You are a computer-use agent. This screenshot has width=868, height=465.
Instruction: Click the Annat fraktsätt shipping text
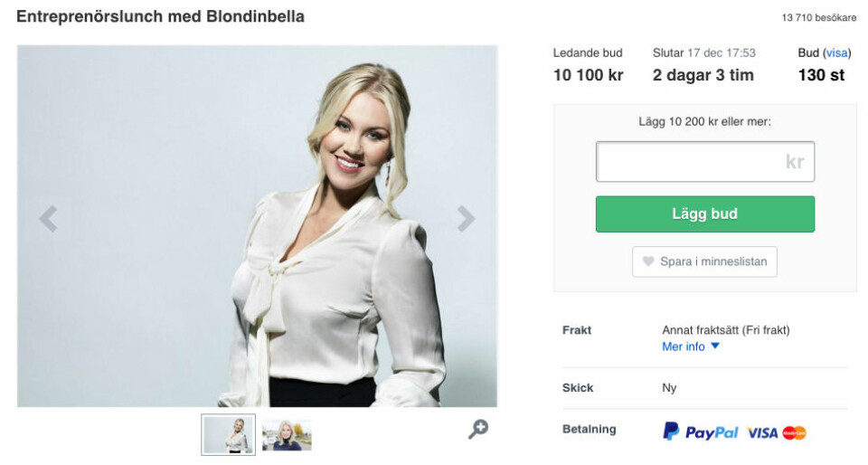[725, 330]
